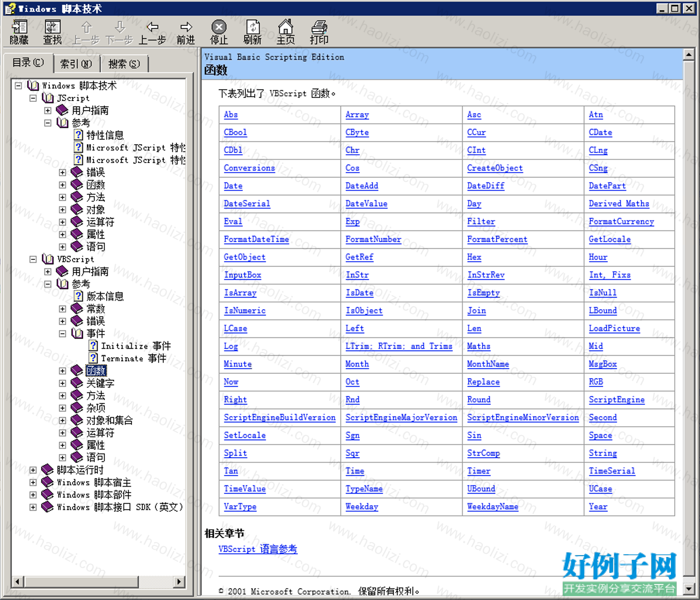Click the tree pane horizontal scrollbar thumb
Image resolution: width=700 pixels, height=600 pixels.
81,581
